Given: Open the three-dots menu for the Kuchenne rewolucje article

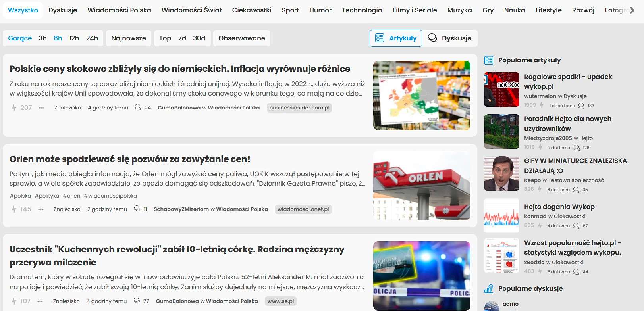Looking at the screenshot, I should [40, 301].
